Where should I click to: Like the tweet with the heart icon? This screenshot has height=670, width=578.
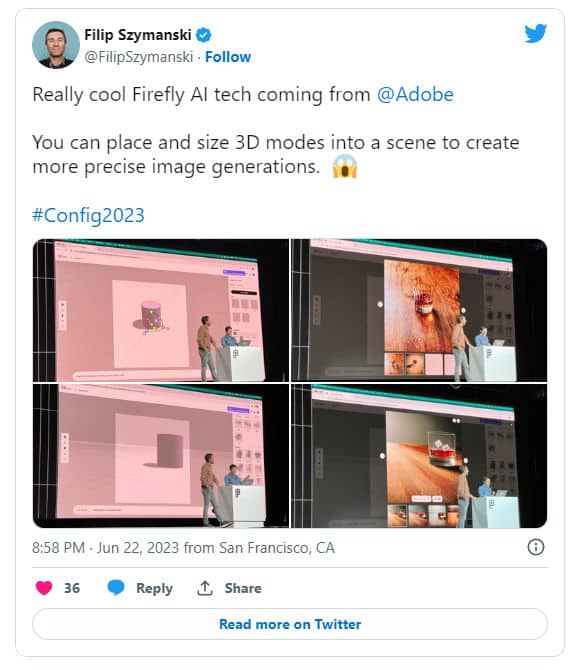[x=44, y=588]
